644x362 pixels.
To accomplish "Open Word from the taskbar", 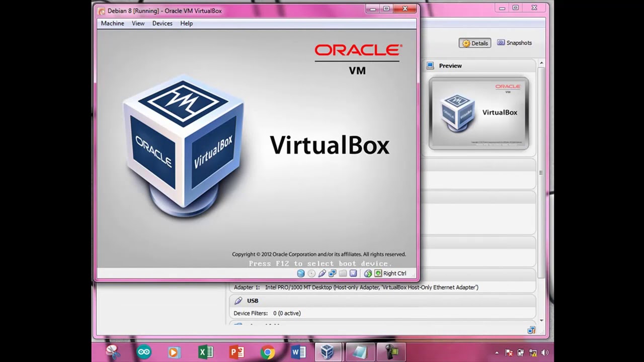I will coord(298,352).
